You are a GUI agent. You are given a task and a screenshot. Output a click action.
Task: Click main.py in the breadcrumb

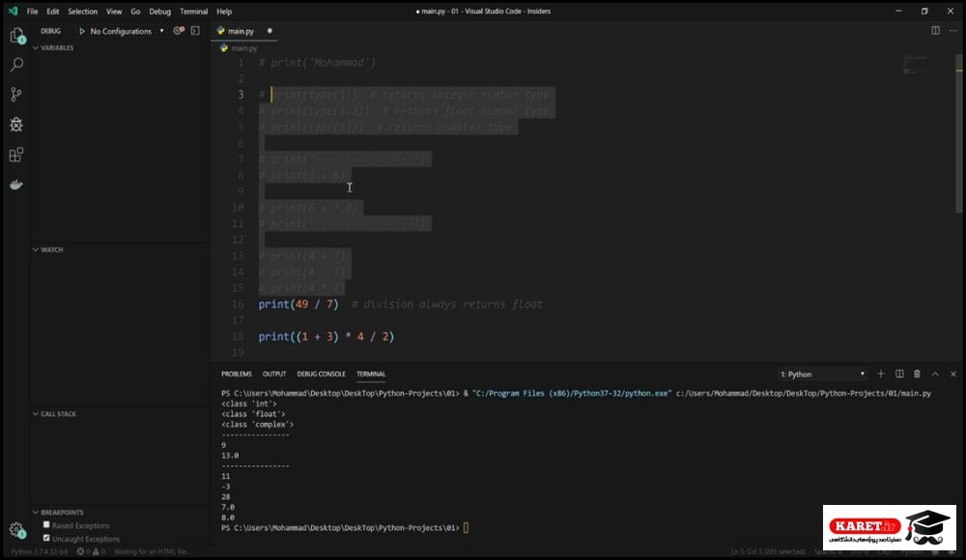point(244,48)
